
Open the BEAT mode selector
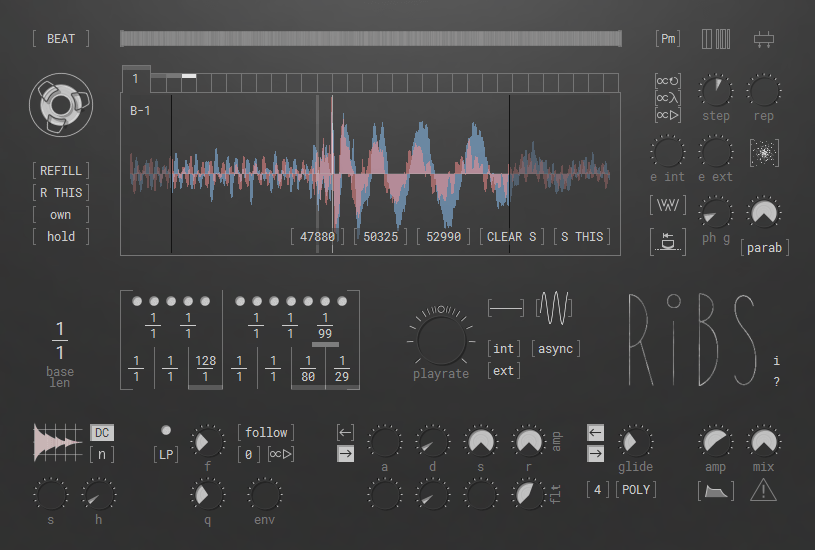[x=60, y=39]
